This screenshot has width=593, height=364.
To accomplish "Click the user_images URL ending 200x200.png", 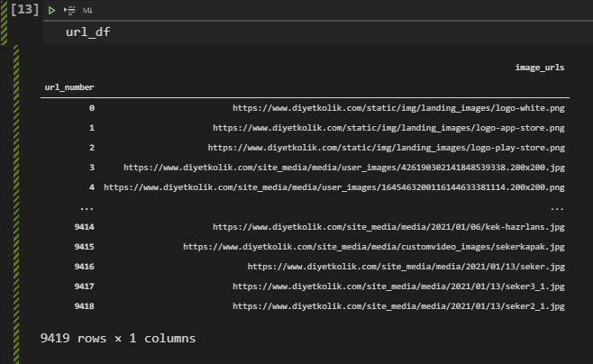I will (334, 187).
